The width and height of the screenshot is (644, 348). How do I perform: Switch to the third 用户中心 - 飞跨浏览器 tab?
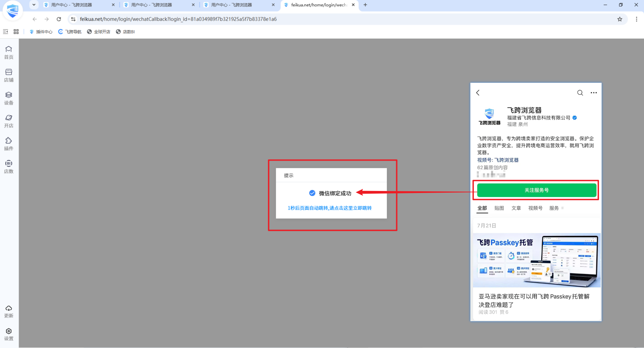239,5
